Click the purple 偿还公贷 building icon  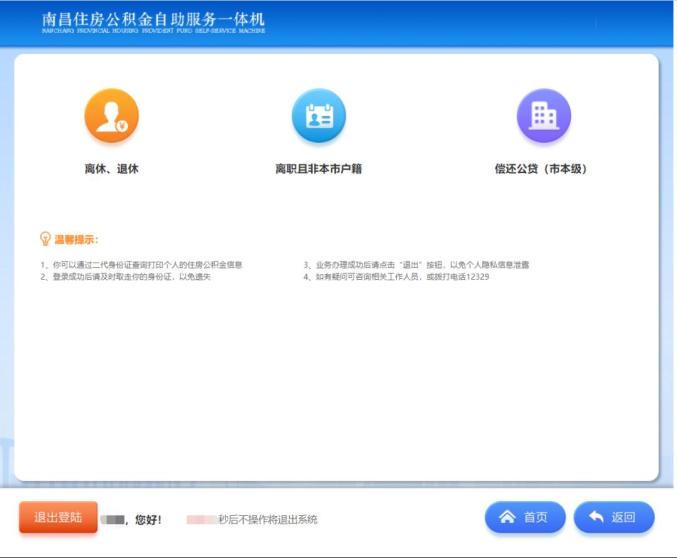(543, 117)
